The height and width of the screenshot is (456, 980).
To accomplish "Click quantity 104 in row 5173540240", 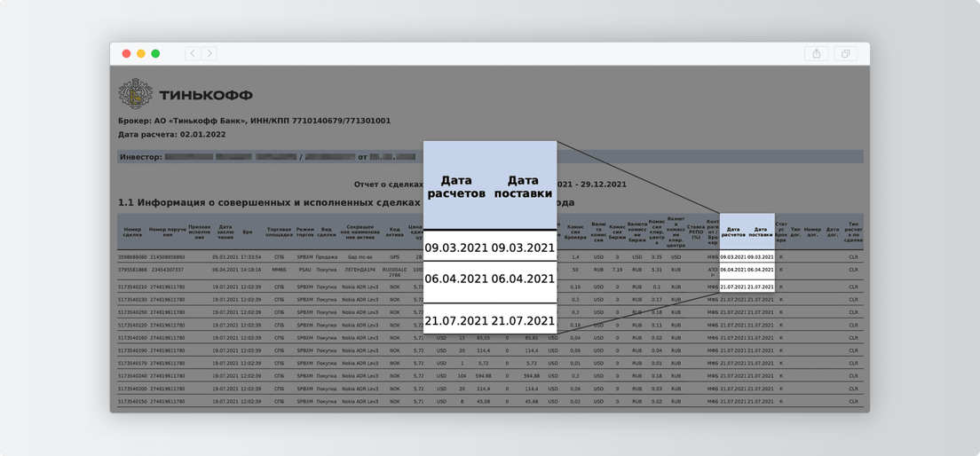I will [462, 375].
